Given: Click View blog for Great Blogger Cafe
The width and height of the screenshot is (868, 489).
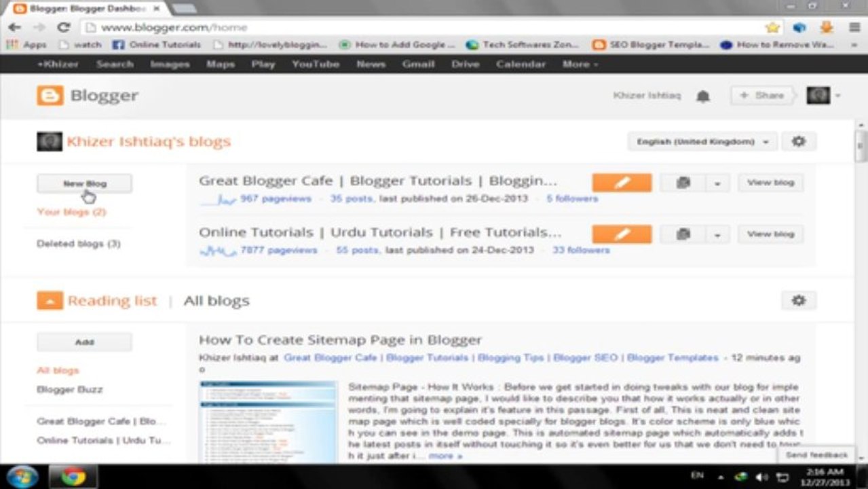Looking at the screenshot, I should (x=770, y=183).
